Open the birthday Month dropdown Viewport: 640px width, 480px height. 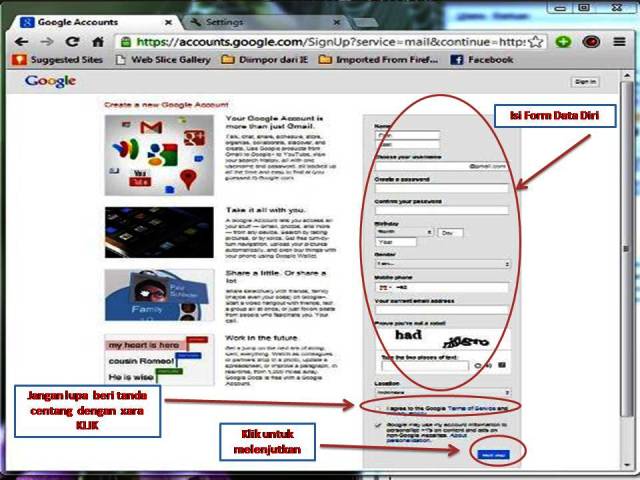pos(404,232)
